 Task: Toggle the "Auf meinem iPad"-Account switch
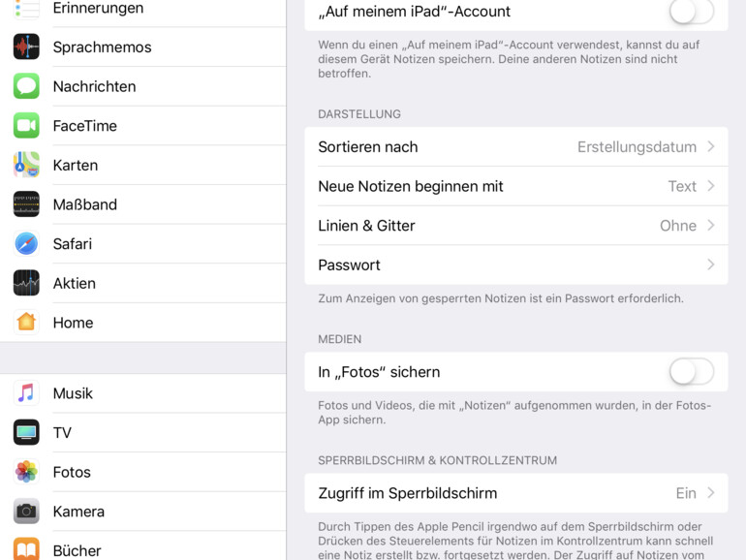[x=691, y=13]
